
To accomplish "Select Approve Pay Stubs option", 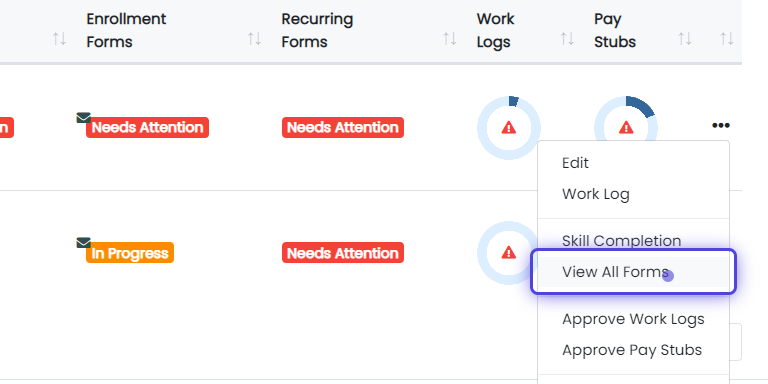I will (x=632, y=350).
